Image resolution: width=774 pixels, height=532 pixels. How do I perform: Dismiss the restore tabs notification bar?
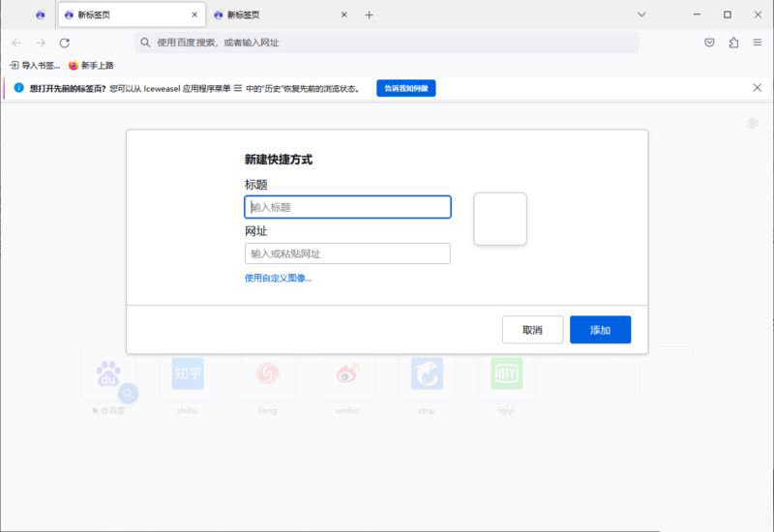(758, 87)
